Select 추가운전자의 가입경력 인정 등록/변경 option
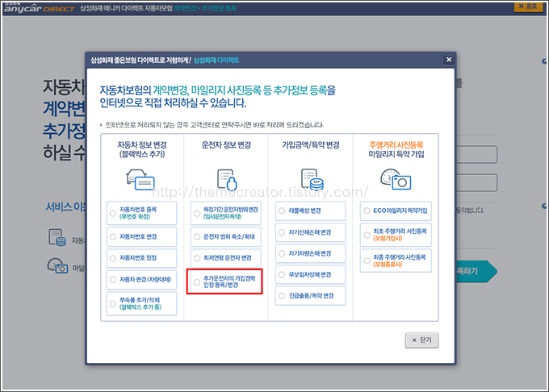The image size is (549, 392). [224, 281]
